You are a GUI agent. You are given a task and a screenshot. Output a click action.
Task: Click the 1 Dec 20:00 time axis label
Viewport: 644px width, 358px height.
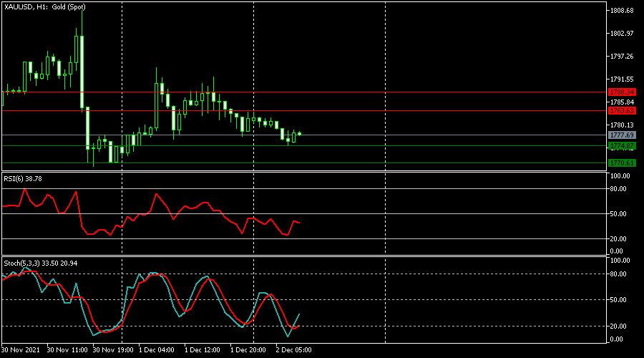tap(248, 350)
